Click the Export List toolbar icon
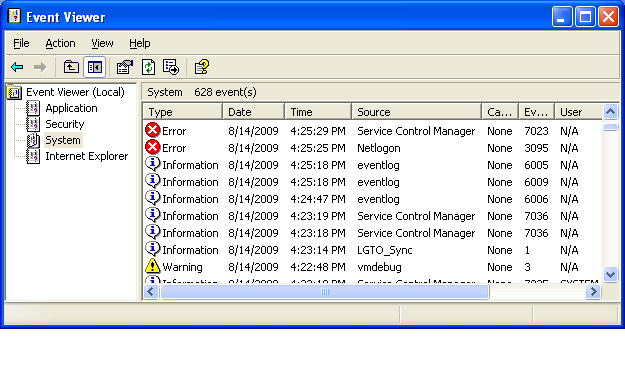 [x=171, y=67]
